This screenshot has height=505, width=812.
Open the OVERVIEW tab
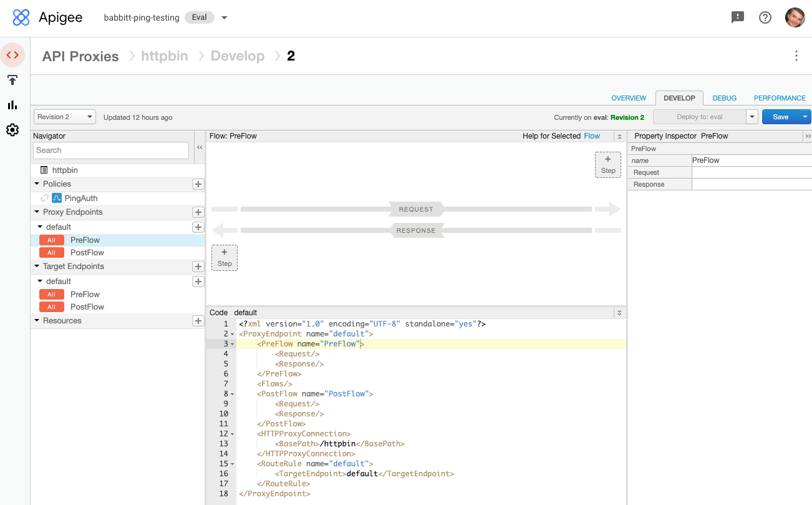point(628,98)
